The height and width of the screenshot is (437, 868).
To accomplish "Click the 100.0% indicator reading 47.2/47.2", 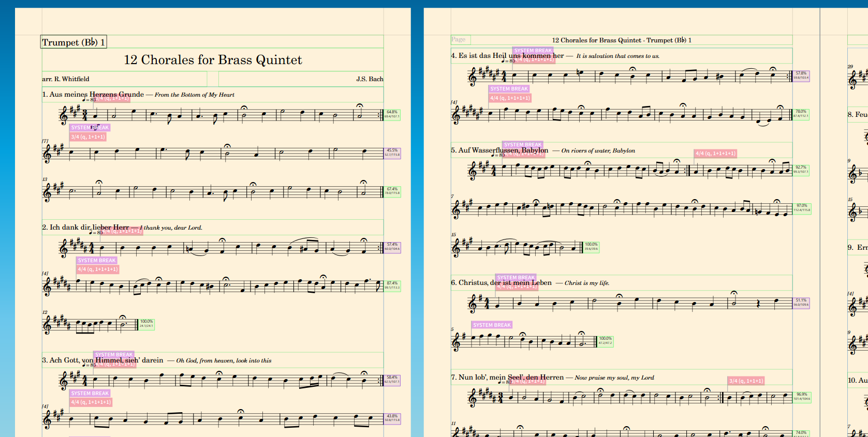I will coord(605,341).
